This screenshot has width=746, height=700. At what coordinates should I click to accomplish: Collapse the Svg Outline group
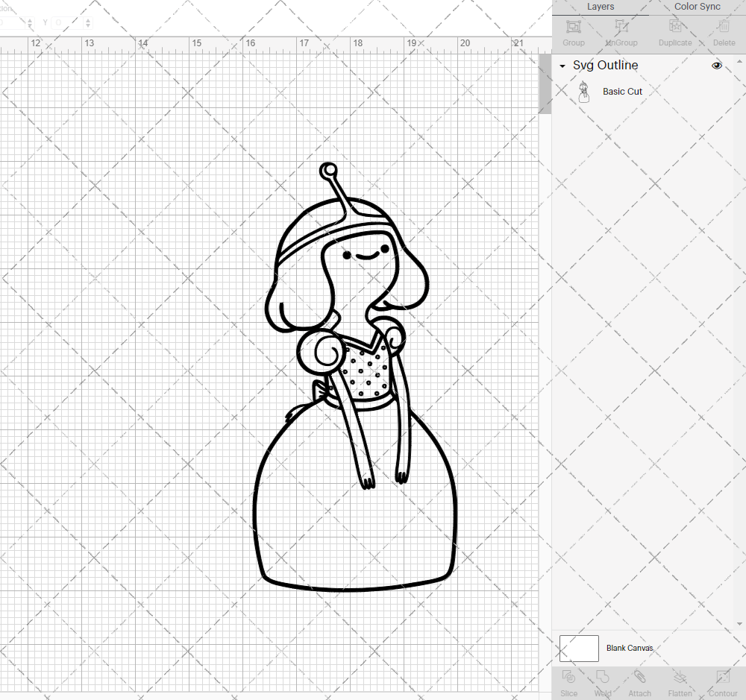562,66
